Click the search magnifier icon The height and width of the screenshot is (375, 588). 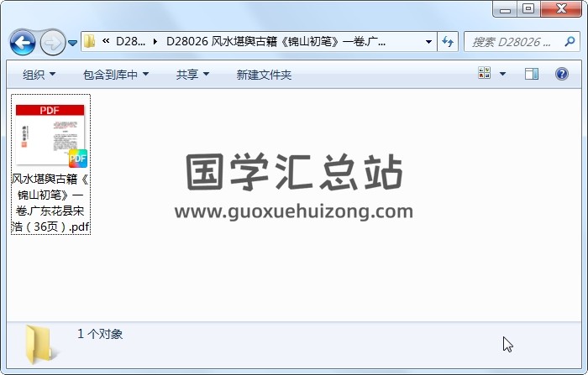570,41
